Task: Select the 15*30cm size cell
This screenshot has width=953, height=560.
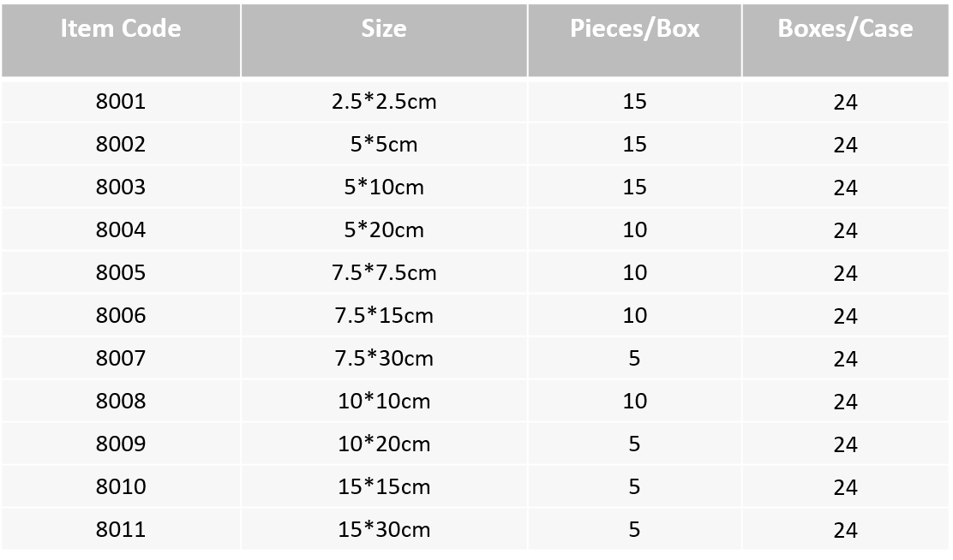Action: pos(384,530)
